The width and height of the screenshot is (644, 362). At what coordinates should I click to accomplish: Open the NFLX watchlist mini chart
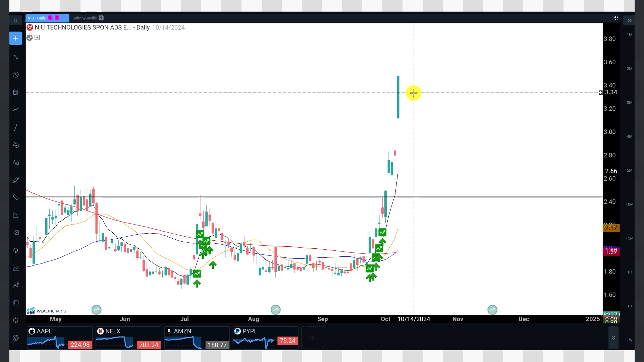pyautogui.click(x=128, y=338)
